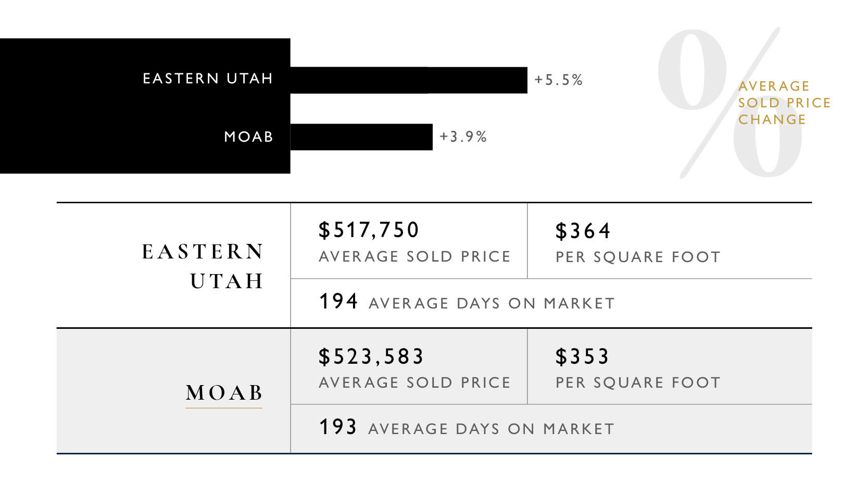
Task: Select the Average Sold Price Change heading
Action: pyautogui.click(x=784, y=103)
